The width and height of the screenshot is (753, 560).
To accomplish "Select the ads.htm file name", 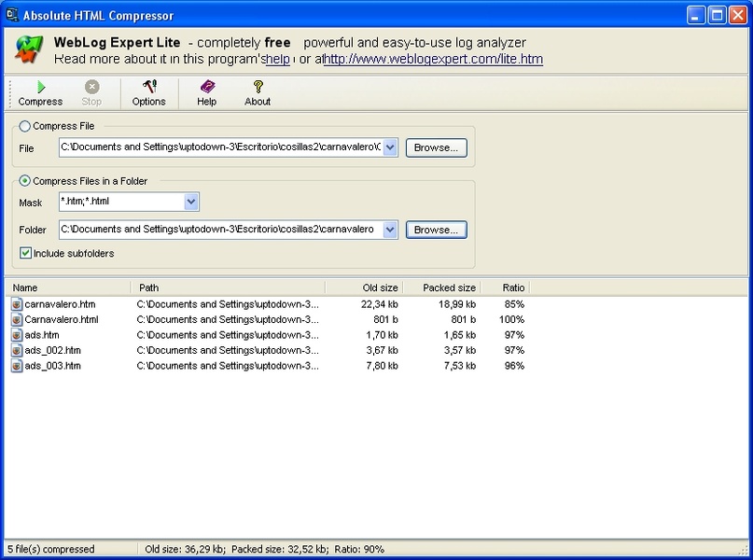I will (42, 335).
